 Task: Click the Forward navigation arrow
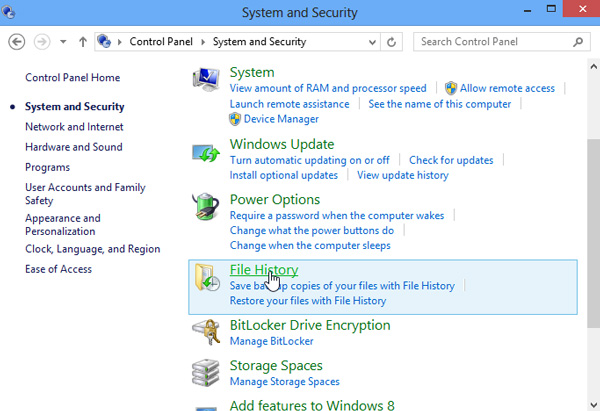[x=42, y=42]
